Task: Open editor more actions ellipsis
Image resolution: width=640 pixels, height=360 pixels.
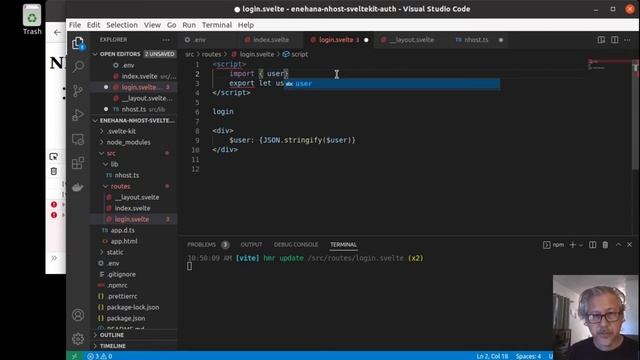Action: pos(628,40)
